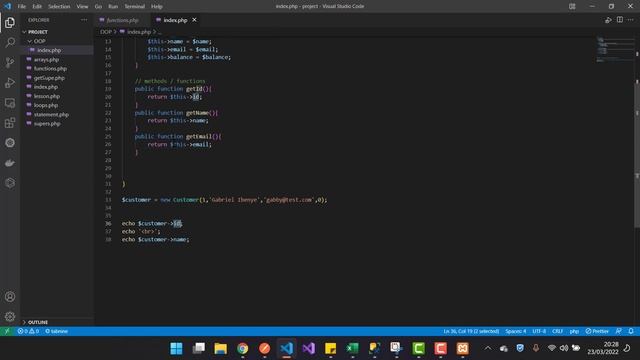Click the editor vertical scrollbar
The width and height of the screenshot is (640, 360).
coord(637,133)
